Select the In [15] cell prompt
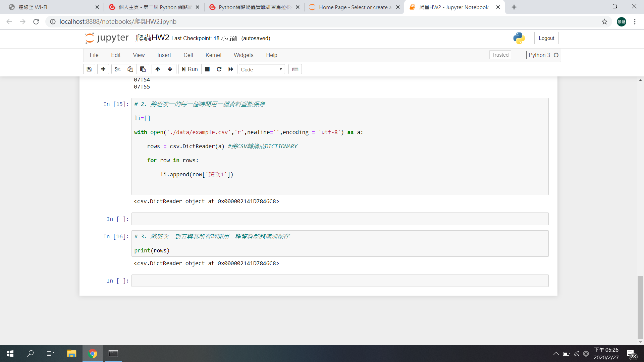The image size is (644, 362). point(116,104)
